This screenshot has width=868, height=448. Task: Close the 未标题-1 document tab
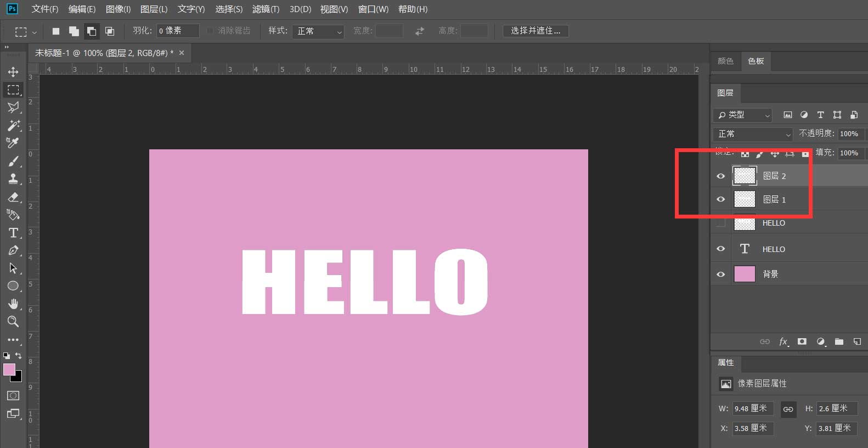click(182, 53)
